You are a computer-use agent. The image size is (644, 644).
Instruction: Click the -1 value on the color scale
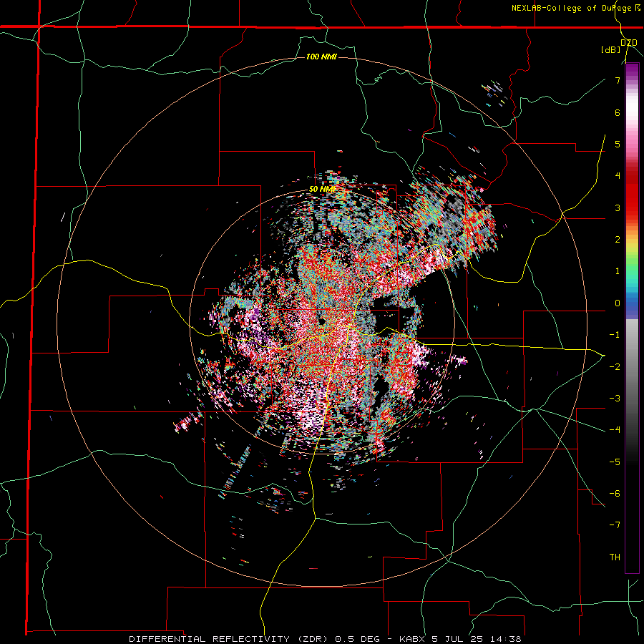(x=615, y=335)
